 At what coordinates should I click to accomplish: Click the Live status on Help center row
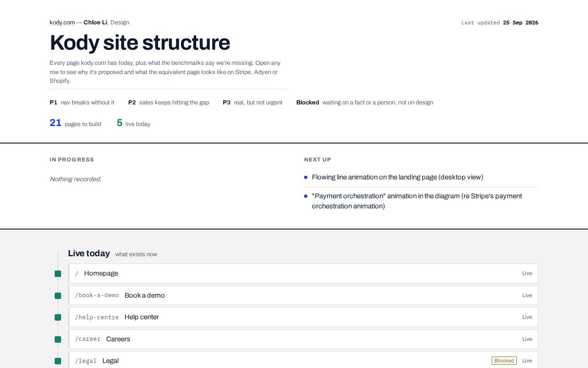coord(527,317)
